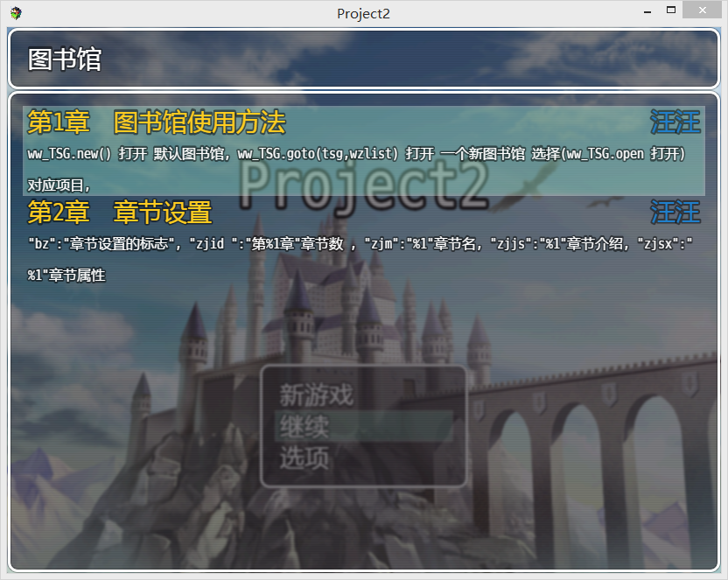The image size is (728, 580).
Task: Click the 图书馆 header title
Action: tap(65, 59)
